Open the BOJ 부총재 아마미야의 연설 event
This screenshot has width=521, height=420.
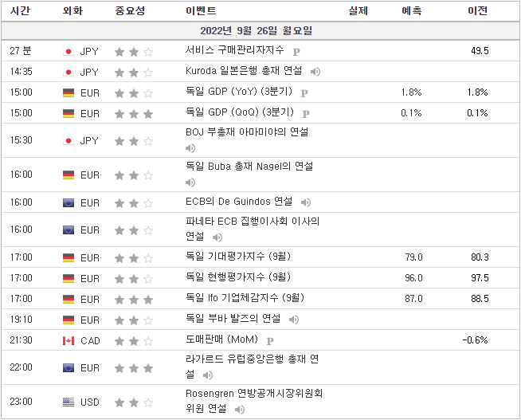point(247,132)
